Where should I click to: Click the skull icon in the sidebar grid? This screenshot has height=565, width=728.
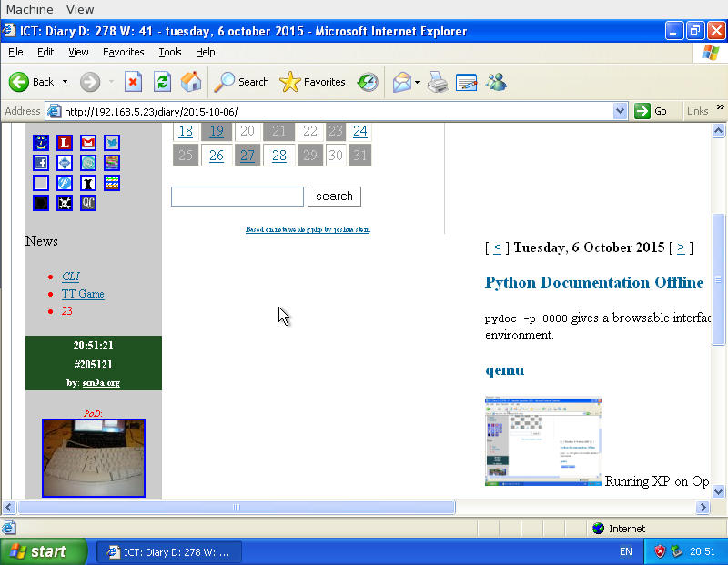pyautogui.click(x=65, y=203)
